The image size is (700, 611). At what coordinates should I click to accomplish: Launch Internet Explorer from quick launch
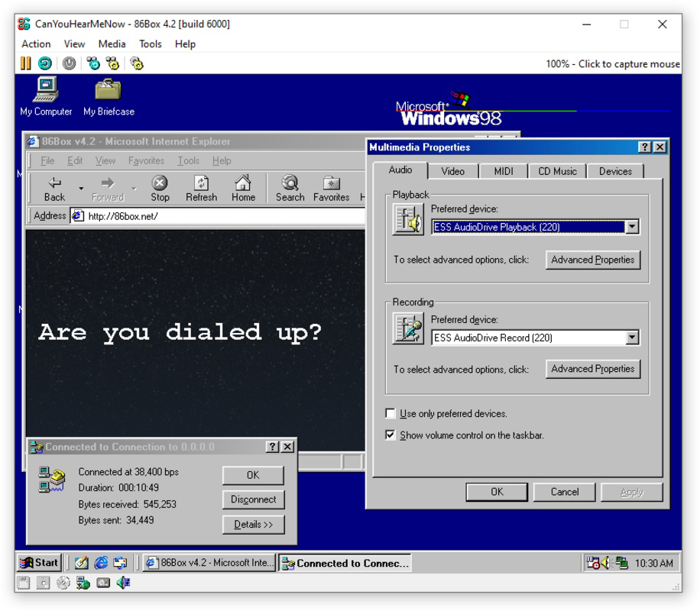[101, 563]
